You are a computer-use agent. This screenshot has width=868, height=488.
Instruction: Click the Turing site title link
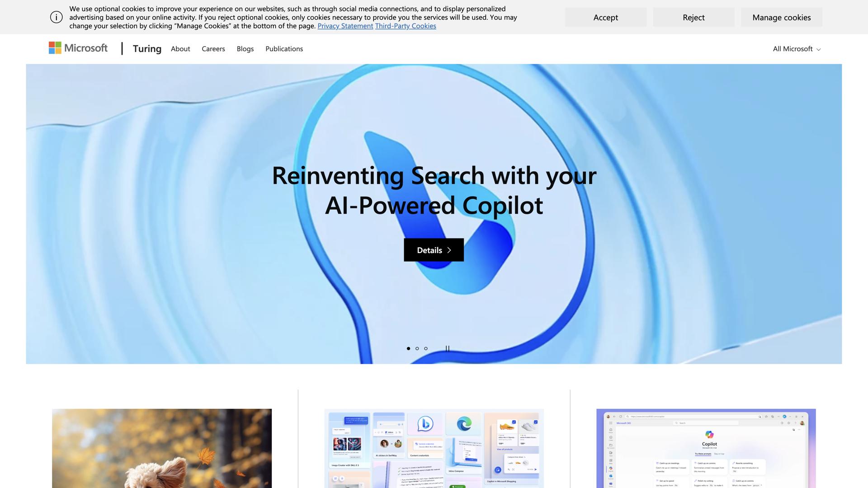147,49
